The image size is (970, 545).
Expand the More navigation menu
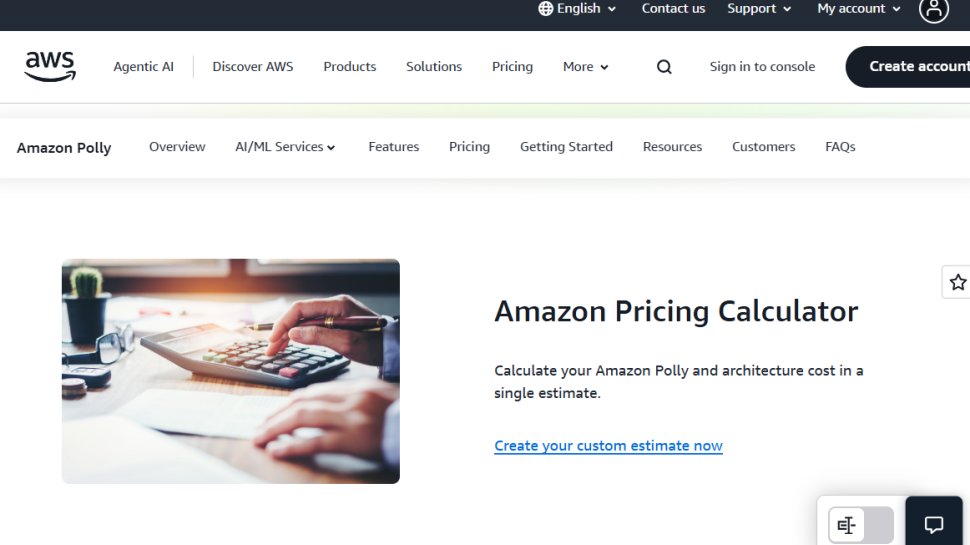point(585,67)
